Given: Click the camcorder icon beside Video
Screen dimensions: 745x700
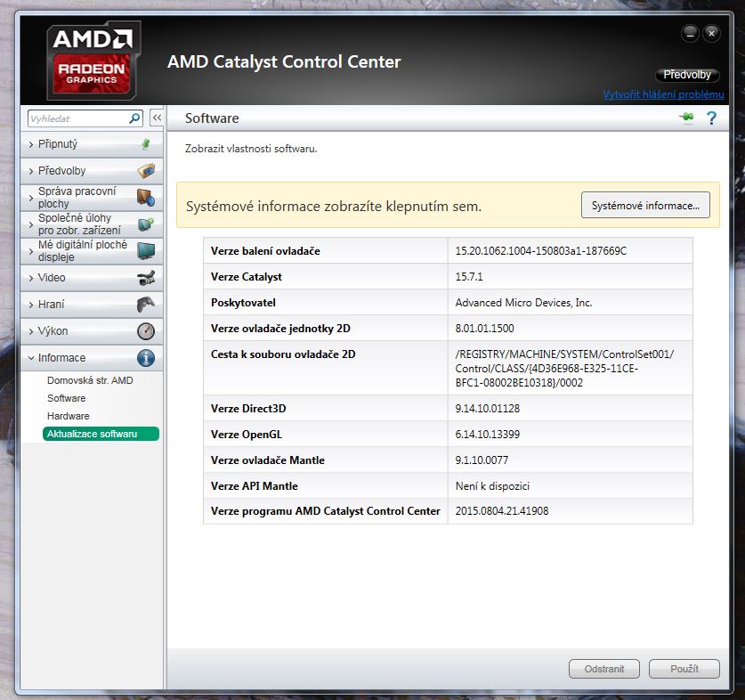Looking at the screenshot, I should (x=146, y=278).
